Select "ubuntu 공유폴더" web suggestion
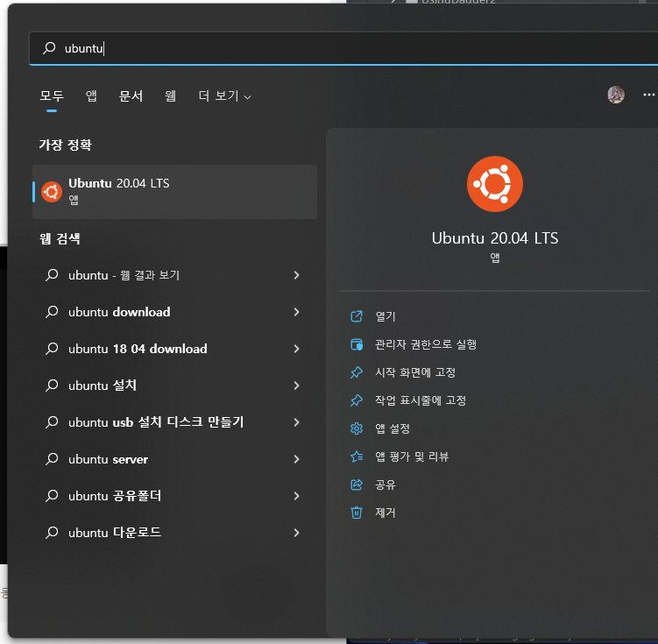 coord(174,496)
